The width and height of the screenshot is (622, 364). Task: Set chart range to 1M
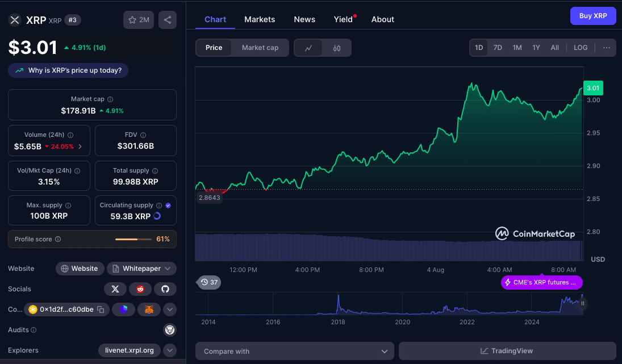[x=517, y=48]
